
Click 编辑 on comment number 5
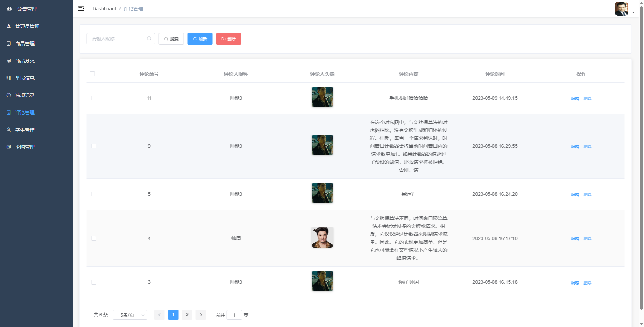point(575,194)
